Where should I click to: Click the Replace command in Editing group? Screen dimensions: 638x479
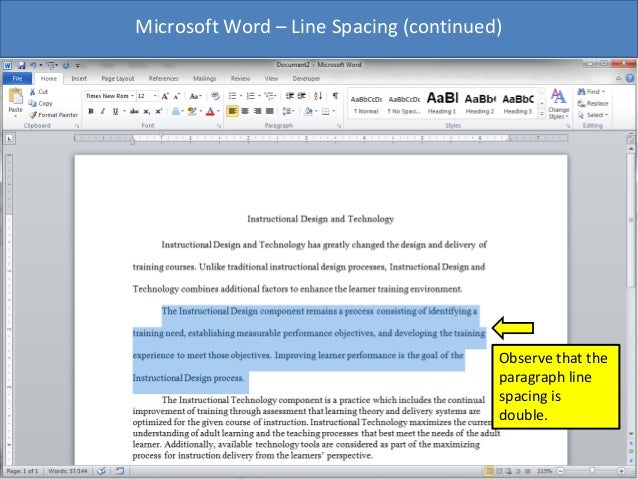[x=593, y=103]
